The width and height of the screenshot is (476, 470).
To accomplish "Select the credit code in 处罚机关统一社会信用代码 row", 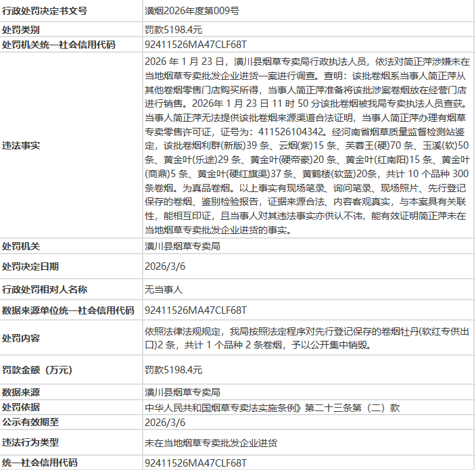I will click(195, 45).
